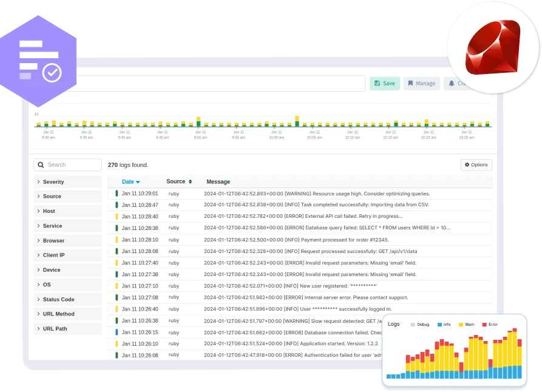The height and width of the screenshot is (392, 542).
Task: Expand the OS filter
Action: [x=68, y=285]
